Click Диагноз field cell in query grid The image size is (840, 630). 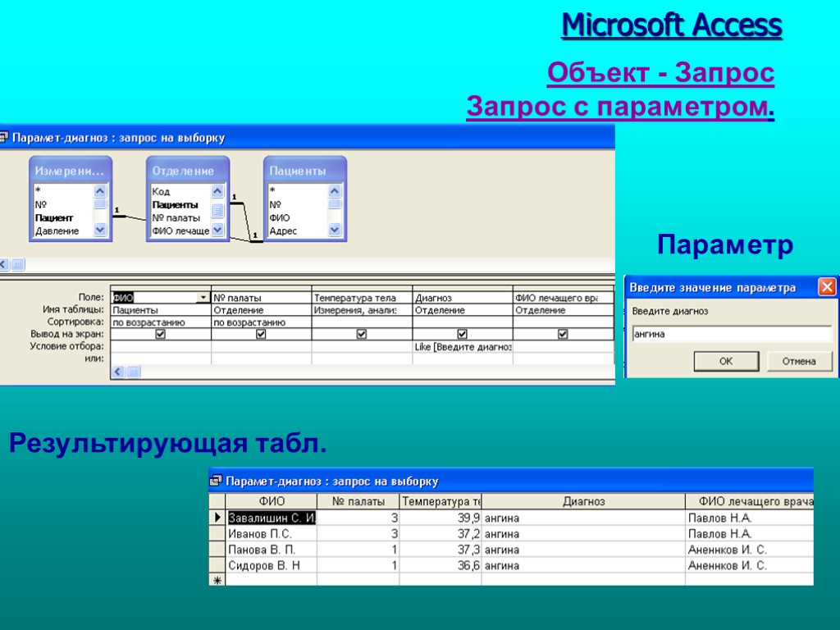pyautogui.click(x=463, y=297)
